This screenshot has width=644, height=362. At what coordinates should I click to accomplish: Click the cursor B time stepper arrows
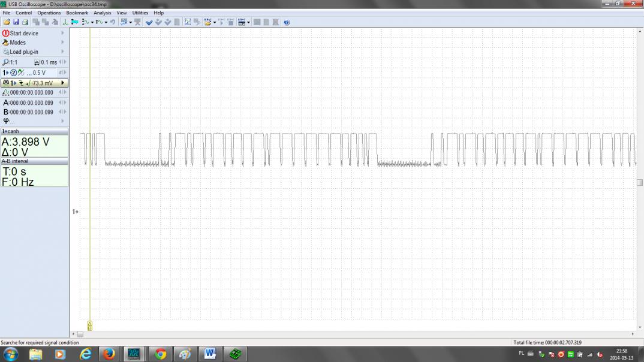[62, 111]
